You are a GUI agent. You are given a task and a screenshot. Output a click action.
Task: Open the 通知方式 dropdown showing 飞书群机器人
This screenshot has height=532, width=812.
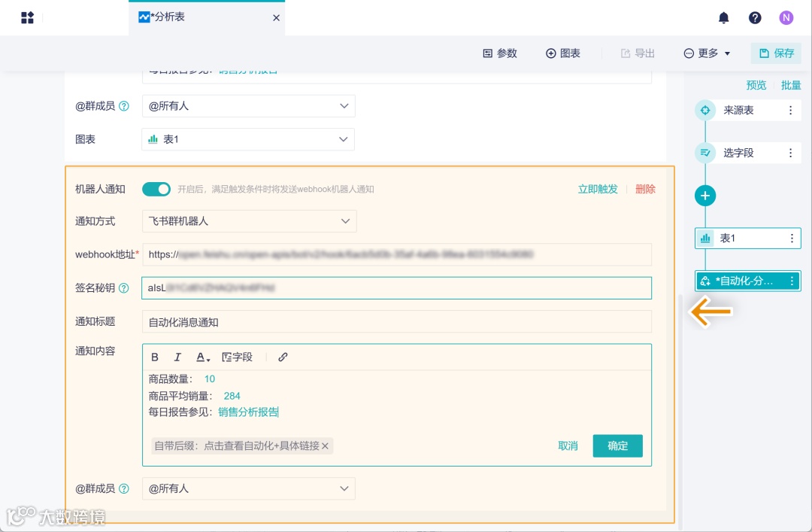click(x=249, y=221)
